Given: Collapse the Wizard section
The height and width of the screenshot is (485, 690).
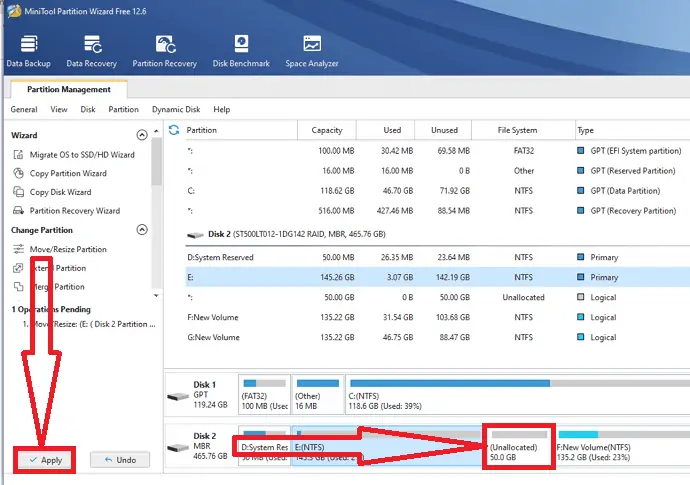Looking at the screenshot, I should [x=142, y=135].
